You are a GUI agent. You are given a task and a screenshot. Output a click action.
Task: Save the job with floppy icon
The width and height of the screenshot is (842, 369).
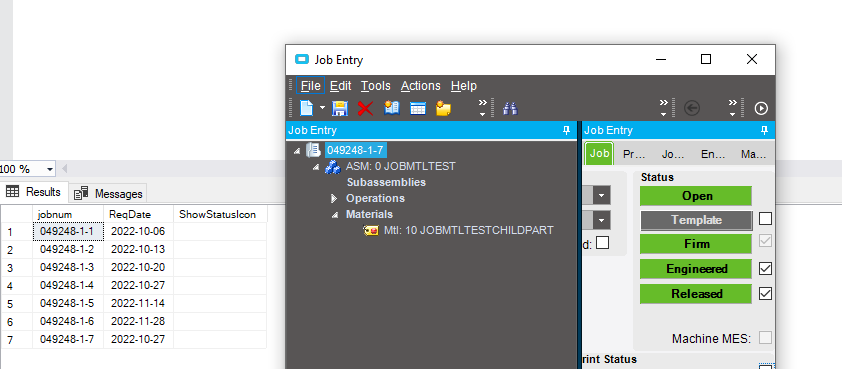click(339, 108)
